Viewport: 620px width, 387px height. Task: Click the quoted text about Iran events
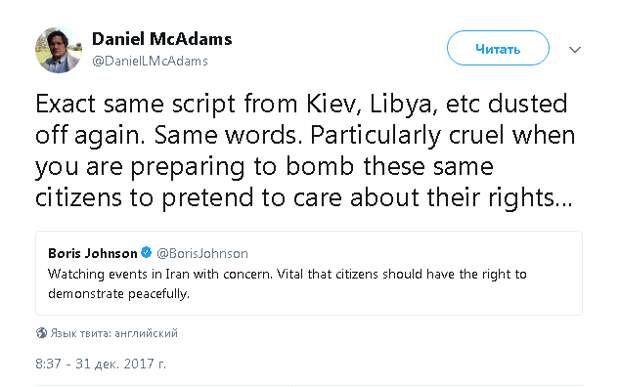[x=287, y=284]
